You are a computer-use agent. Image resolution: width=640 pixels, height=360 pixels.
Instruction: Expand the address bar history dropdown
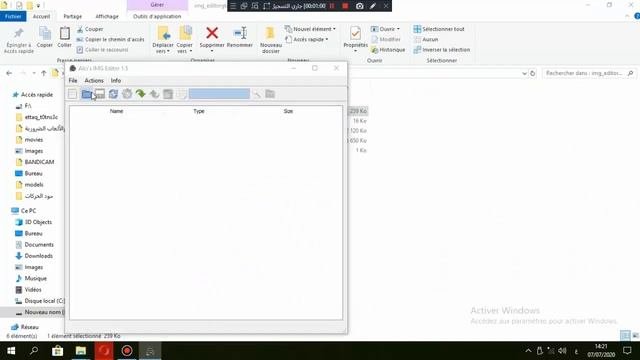pos(524,73)
